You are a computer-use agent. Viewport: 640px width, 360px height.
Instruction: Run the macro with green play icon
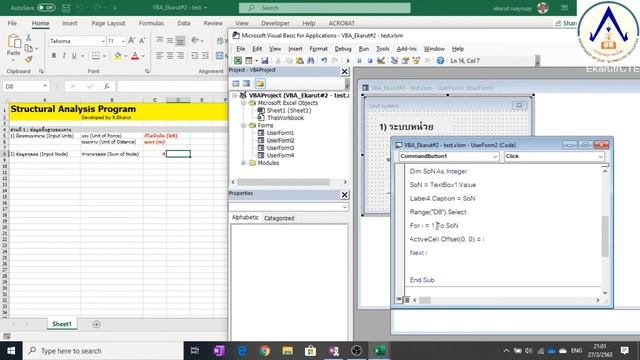[348, 61]
